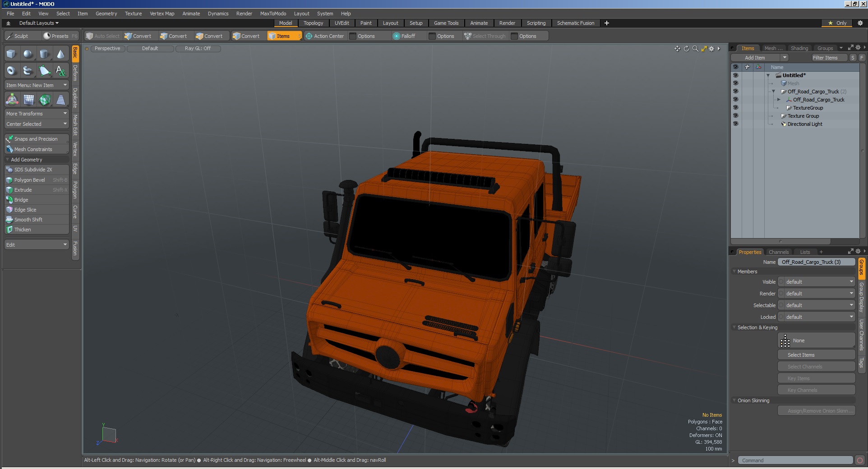Expand Off_Road_Cargo_Truck locator child
Viewport: 868px width, 469px height.
[x=779, y=100]
